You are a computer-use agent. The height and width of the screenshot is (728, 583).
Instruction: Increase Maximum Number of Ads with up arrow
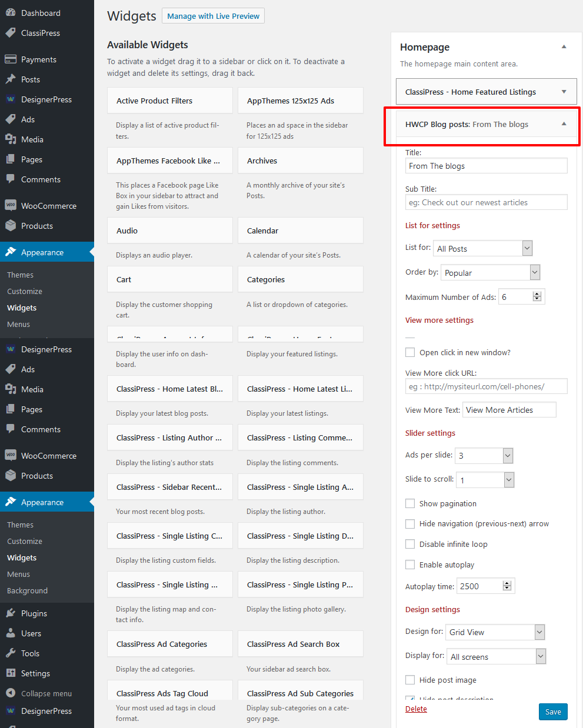537,294
